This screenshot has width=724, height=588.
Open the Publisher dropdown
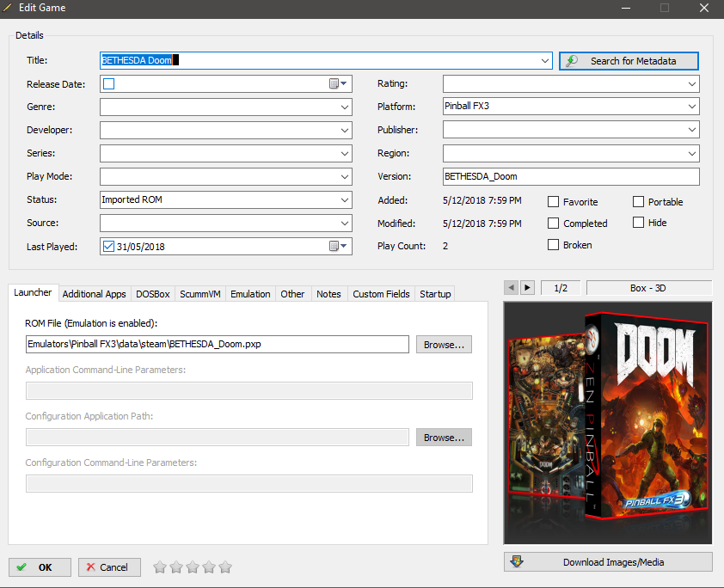pos(691,130)
